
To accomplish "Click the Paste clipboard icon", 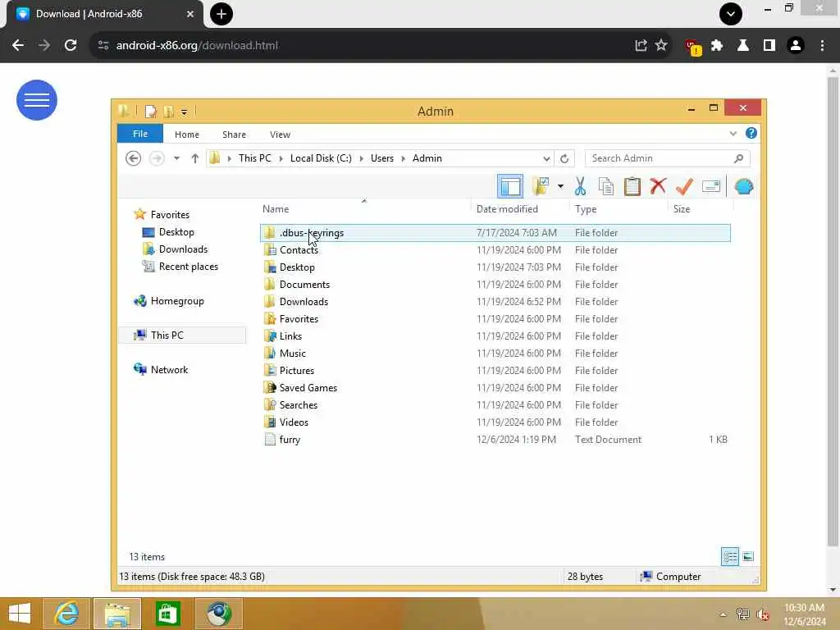I will click(x=632, y=186).
